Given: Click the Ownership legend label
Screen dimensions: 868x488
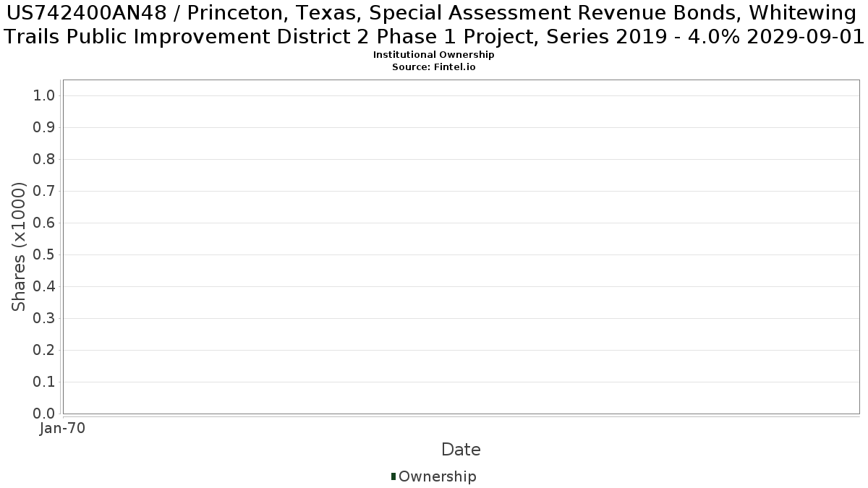Looking at the screenshot, I should [x=438, y=476].
